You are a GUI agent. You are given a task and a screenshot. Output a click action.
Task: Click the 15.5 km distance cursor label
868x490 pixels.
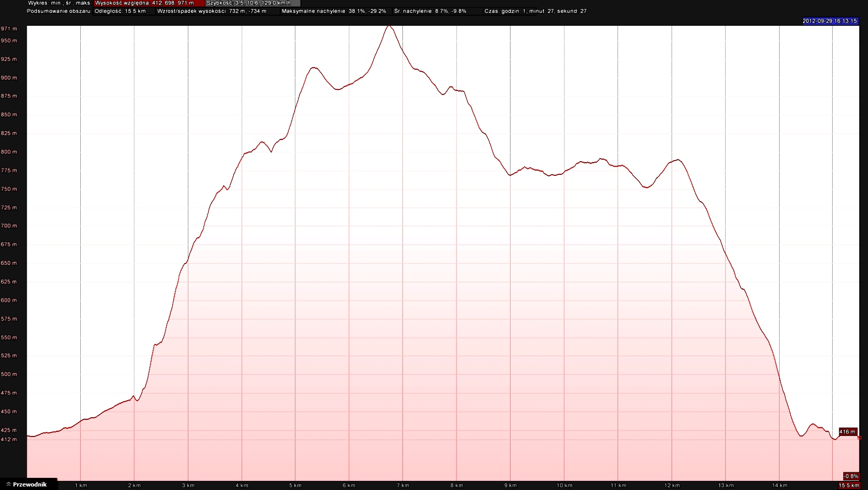point(849,485)
